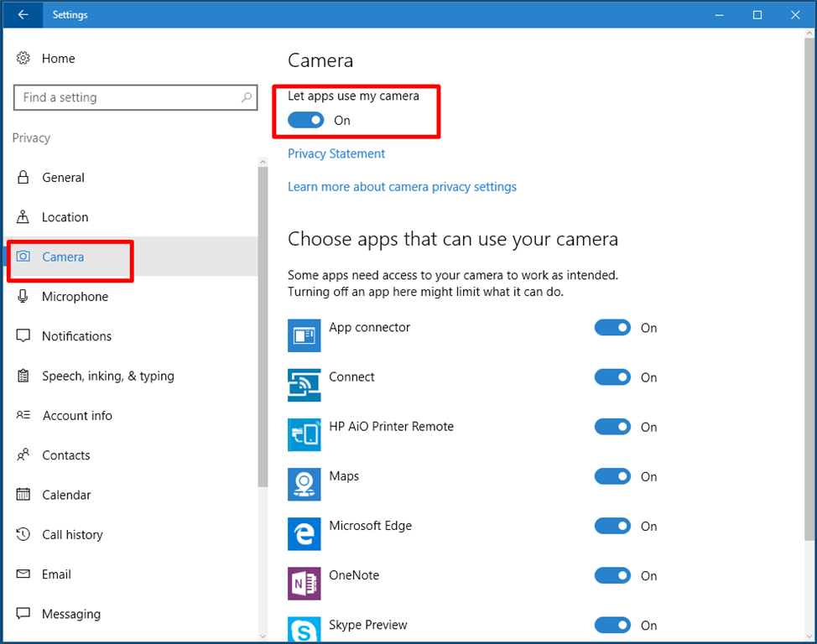Open the Microphone privacy section
This screenshot has height=644, width=817.
75,297
